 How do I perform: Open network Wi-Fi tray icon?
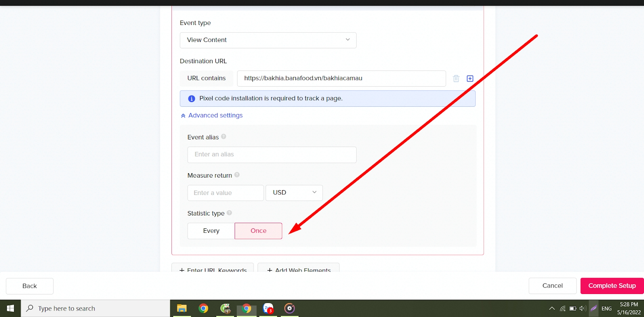tap(562, 309)
